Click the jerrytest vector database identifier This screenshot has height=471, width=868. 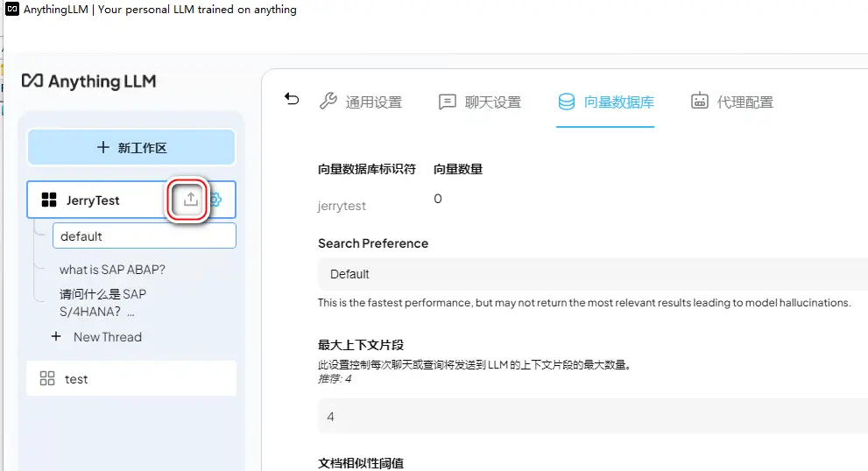tap(342, 206)
